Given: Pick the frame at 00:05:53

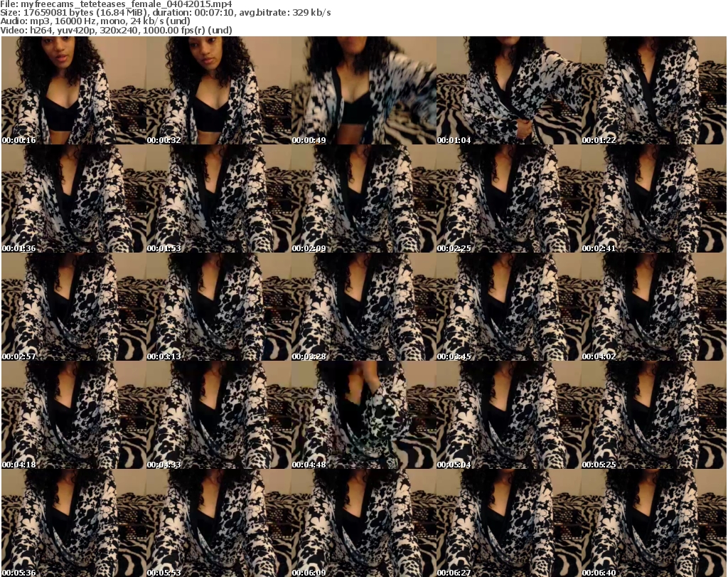Looking at the screenshot, I should 219,523.
